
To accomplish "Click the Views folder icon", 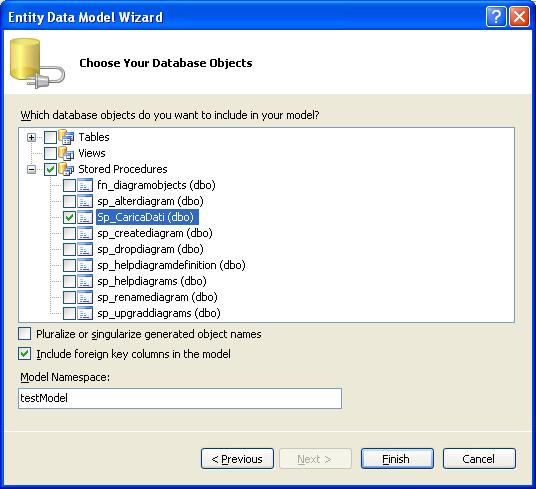I will (x=66, y=153).
